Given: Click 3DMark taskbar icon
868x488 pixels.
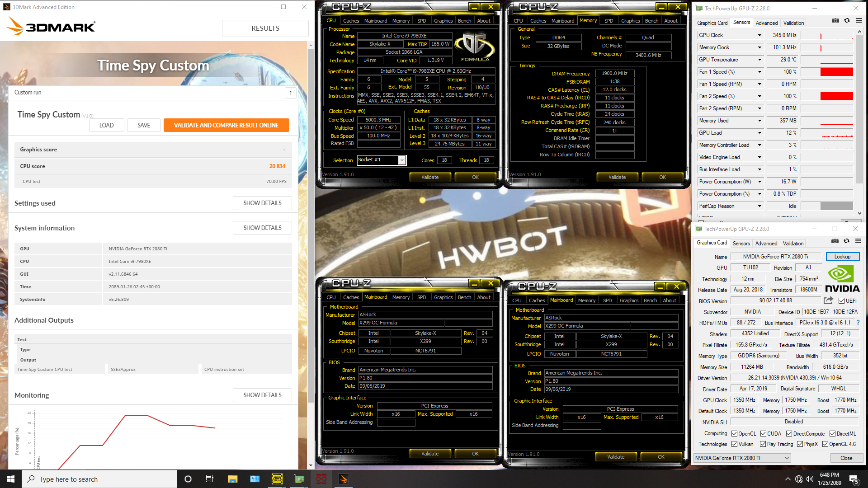Looking at the screenshot, I should click(344, 479).
